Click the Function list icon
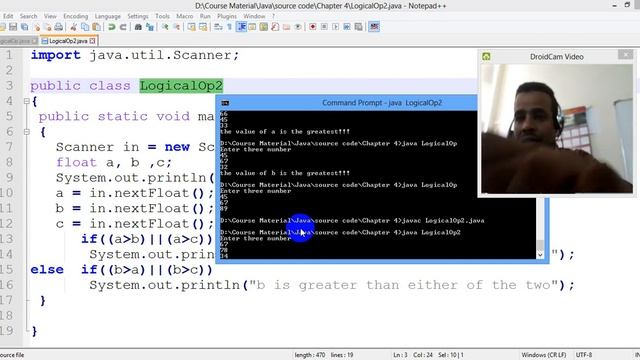Image resolution: width=640 pixels, height=360 pixels. coord(275,27)
